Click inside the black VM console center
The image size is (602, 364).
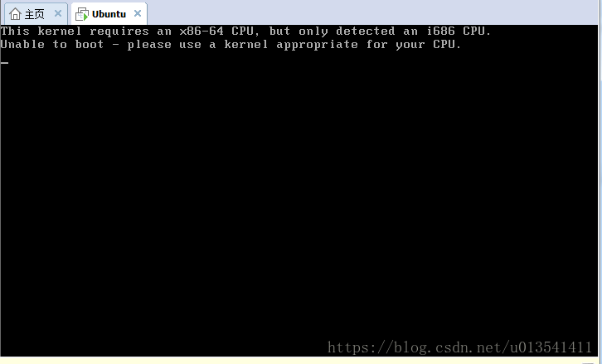[x=299, y=191]
